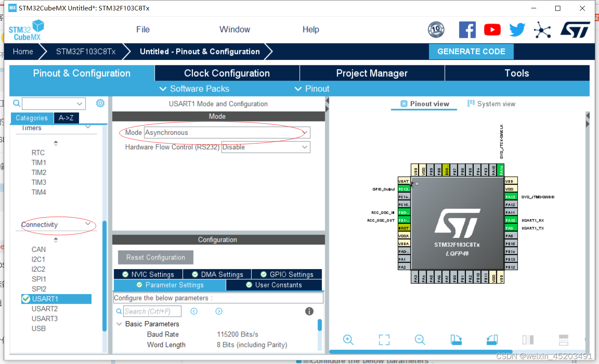Switch the list to Categories view
This screenshot has width=599, height=364.
32,118
